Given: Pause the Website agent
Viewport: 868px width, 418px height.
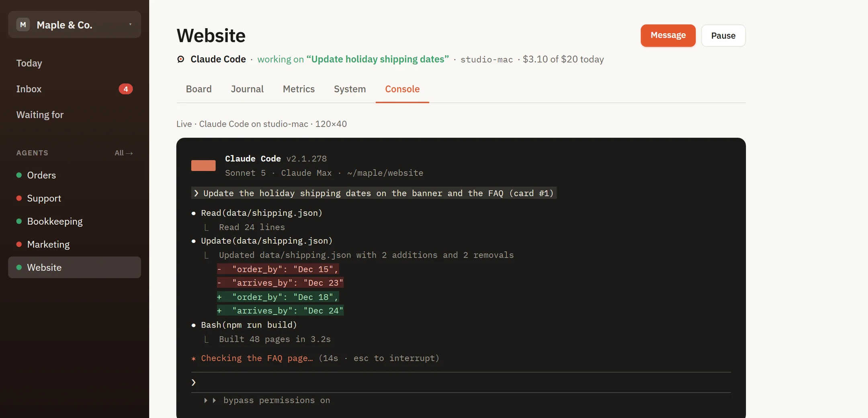Looking at the screenshot, I should tap(723, 35).
